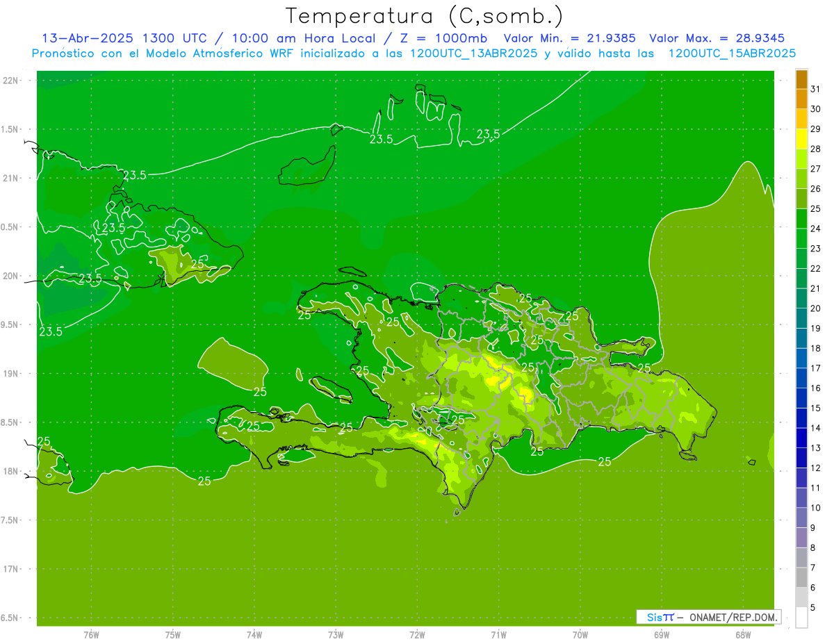This screenshot has width=834, height=644.
Task: Click the '7.5N' latitude label
Action: click(10, 520)
